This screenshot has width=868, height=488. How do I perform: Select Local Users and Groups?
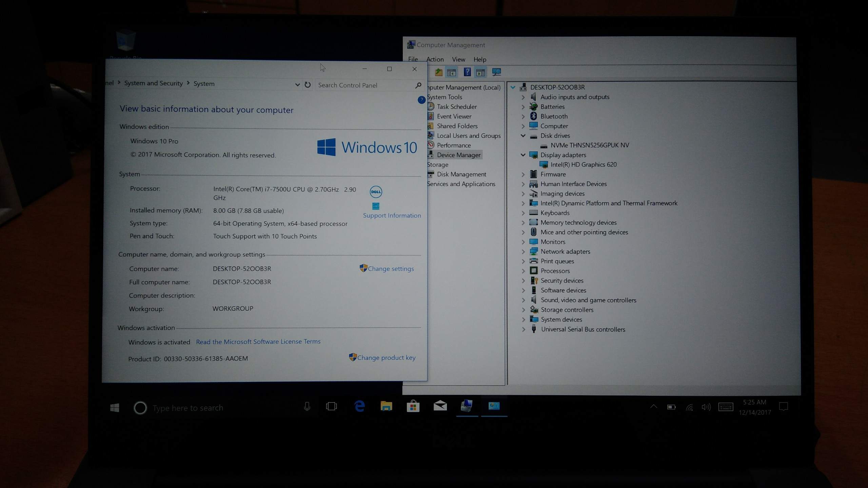(x=469, y=136)
